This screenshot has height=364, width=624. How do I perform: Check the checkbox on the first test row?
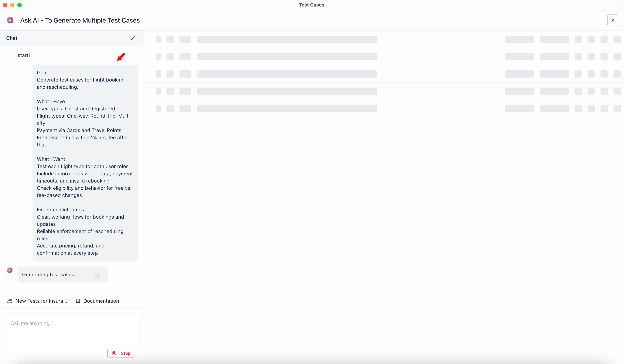[159, 39]
